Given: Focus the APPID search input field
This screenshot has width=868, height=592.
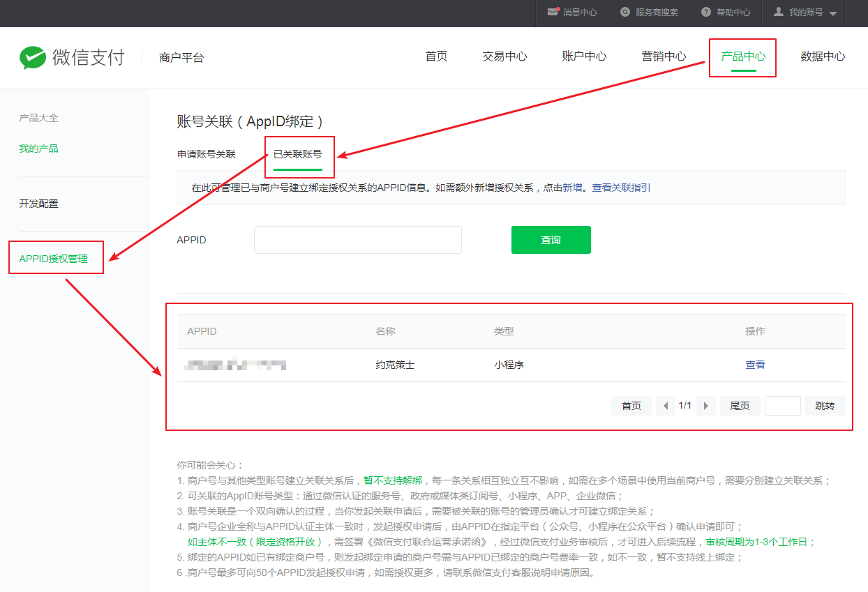Looking at the screenshot, I should tap(358, 240).
